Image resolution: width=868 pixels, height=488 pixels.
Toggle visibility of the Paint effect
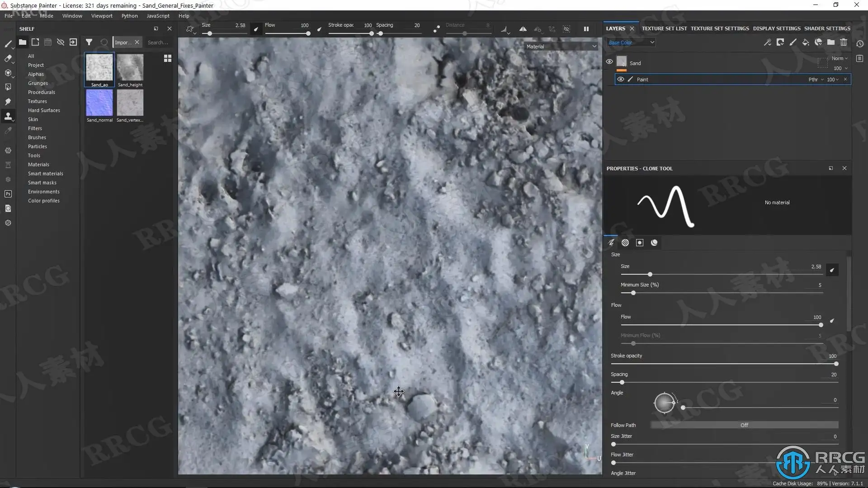621,79
